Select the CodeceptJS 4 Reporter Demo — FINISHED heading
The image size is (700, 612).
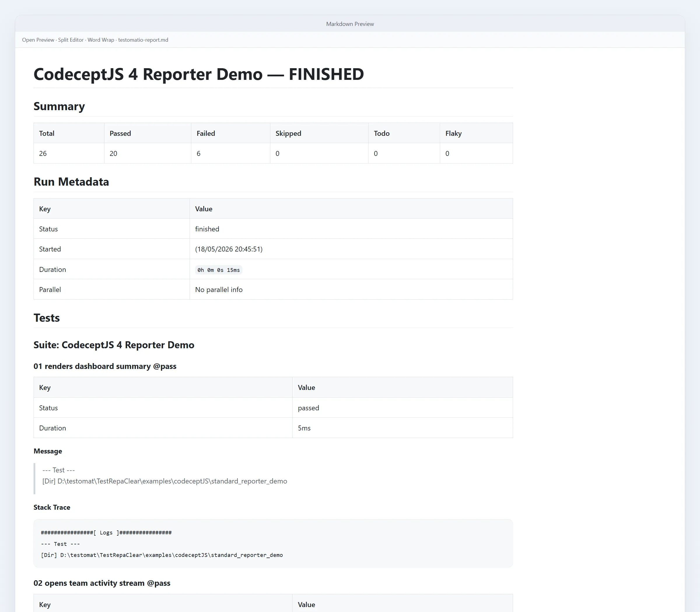coord(199,74)
